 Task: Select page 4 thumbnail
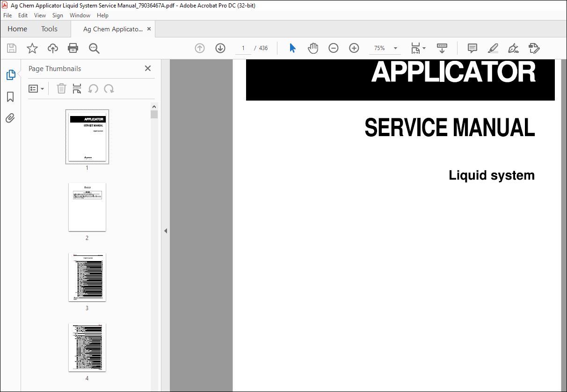click(87, 347)
